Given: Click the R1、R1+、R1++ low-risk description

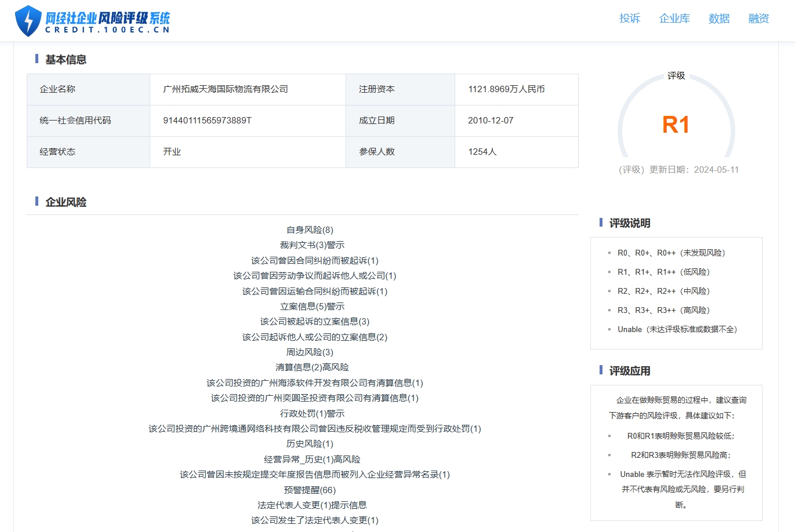Looking at the screenshot, I should coord(664,272).
